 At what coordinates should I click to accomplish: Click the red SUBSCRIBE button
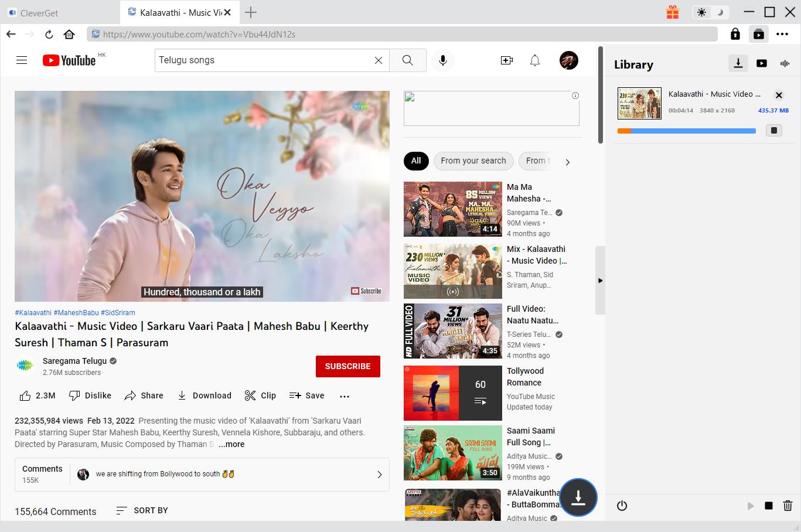click(x=347, y=366)
